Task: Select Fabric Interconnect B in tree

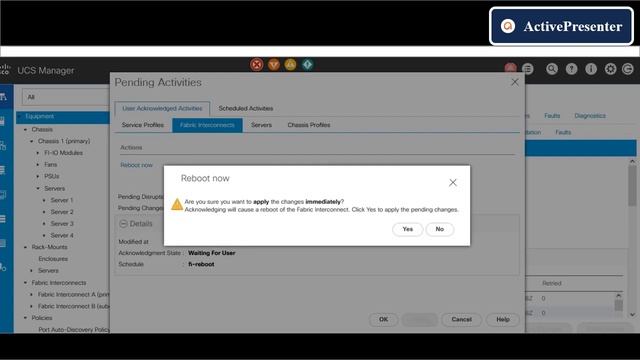Action: pos(73,306)
